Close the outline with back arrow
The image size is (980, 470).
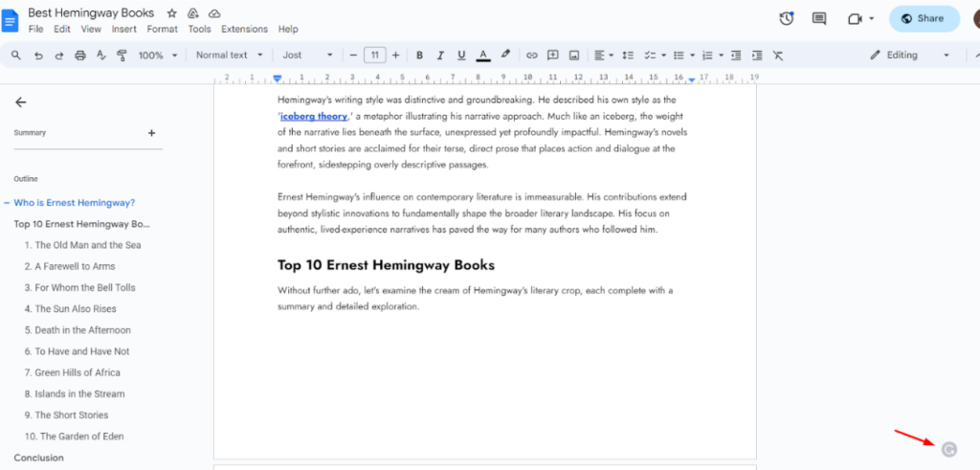[21, 102]
